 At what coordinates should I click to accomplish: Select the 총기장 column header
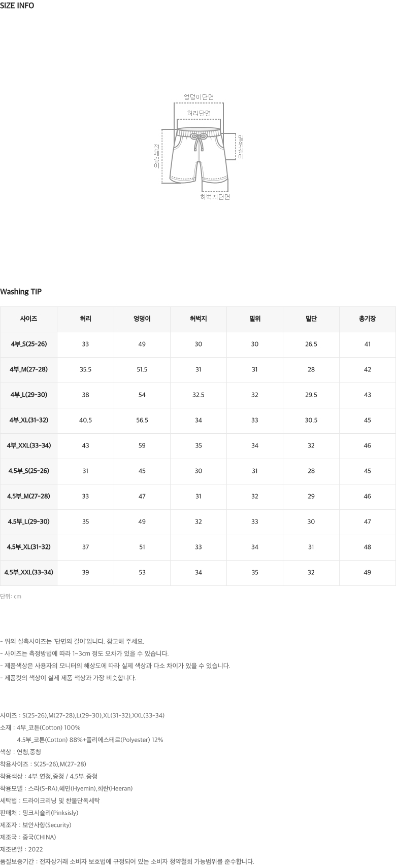pos(368,319)
